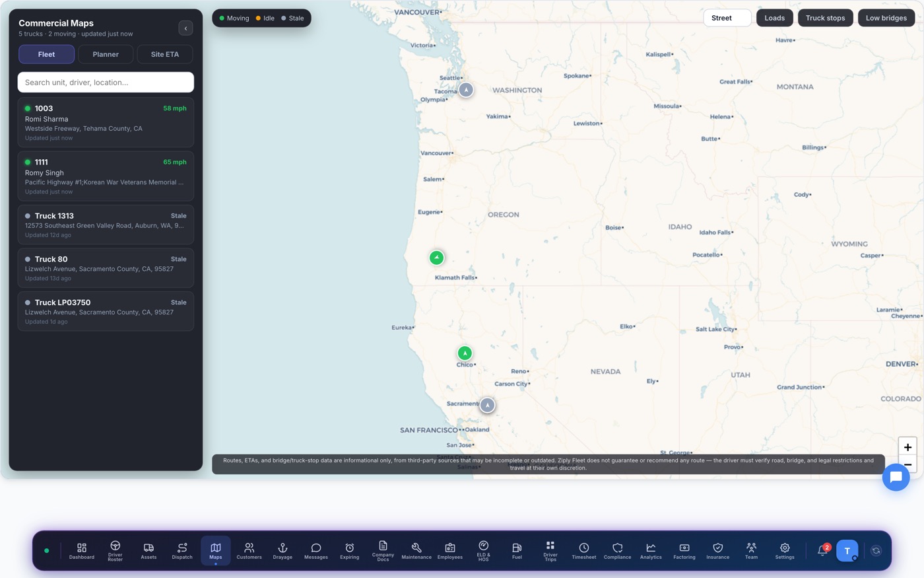Open the Fuel pump icon

coord(517,551)
